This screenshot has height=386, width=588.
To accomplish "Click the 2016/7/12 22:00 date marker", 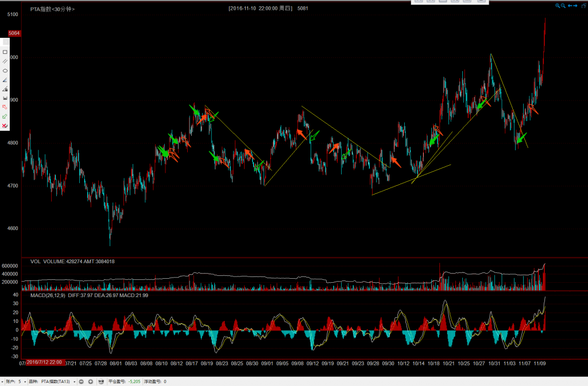I will [x=44, y=362].
